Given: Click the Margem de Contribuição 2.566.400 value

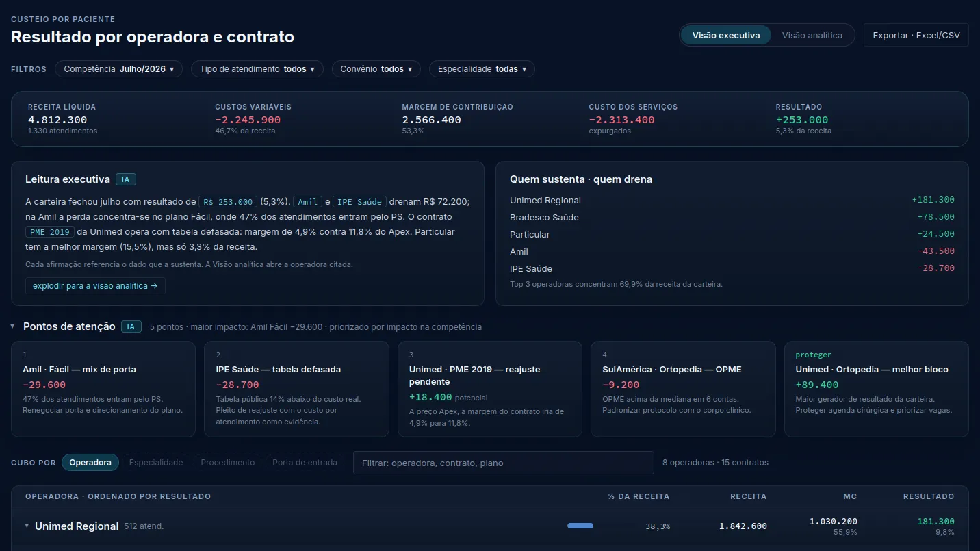Looking at the screenshot, I should click(x=431, y=120).
